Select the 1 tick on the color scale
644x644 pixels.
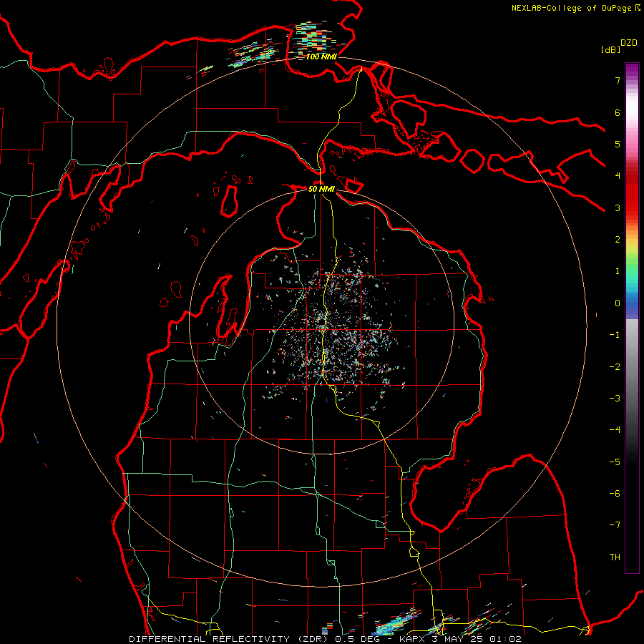click(618, 271)
